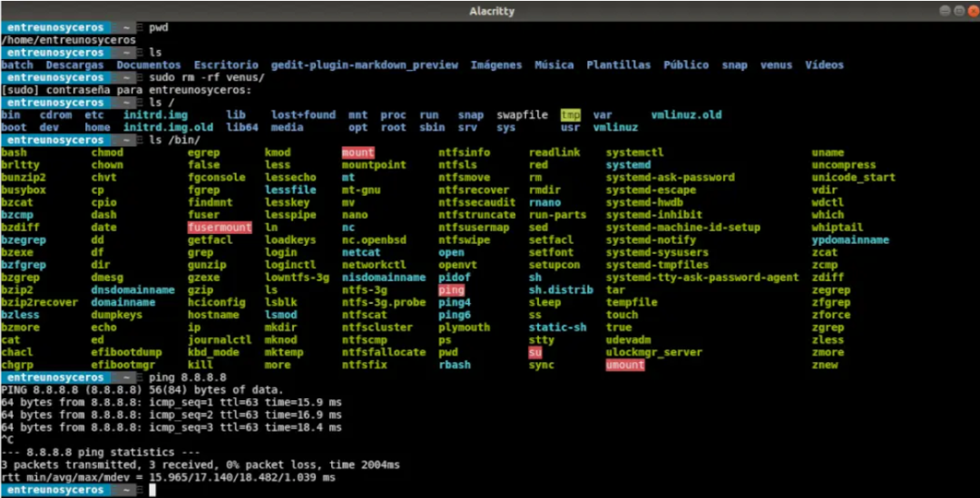Image resolution: width=980 pixels, height=498 pixels.
Task: Select the lowntfs-3g entry
Action: (297, 278)
